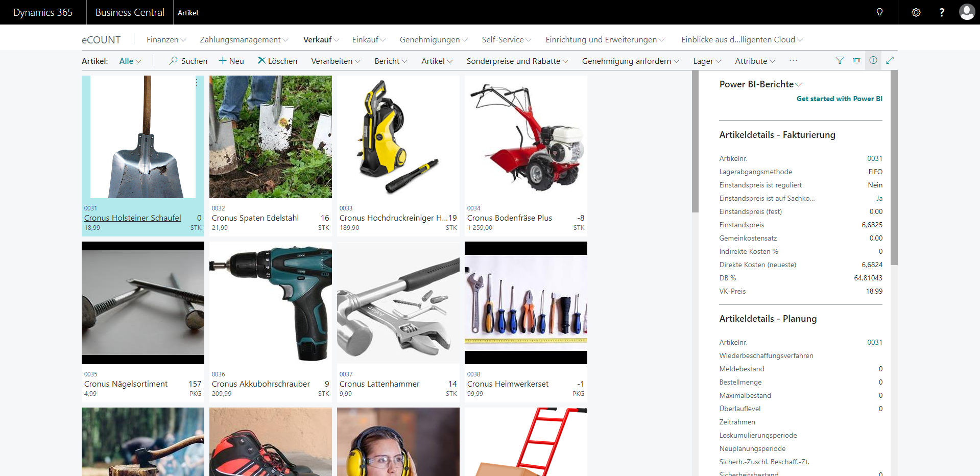Click the Einstandspreis value 6,6825
The width and height of the screenshot is (980, 476).
872,225
